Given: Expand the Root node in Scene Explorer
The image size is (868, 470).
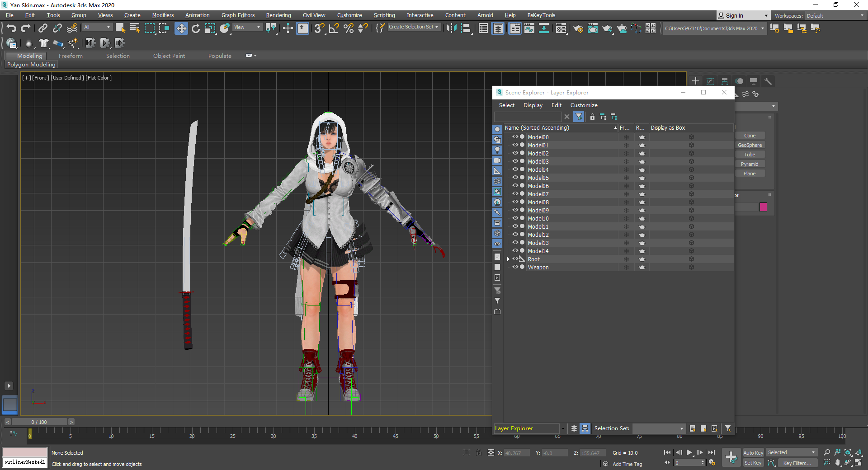Looking at the screenshot, I should click(508, 259).
